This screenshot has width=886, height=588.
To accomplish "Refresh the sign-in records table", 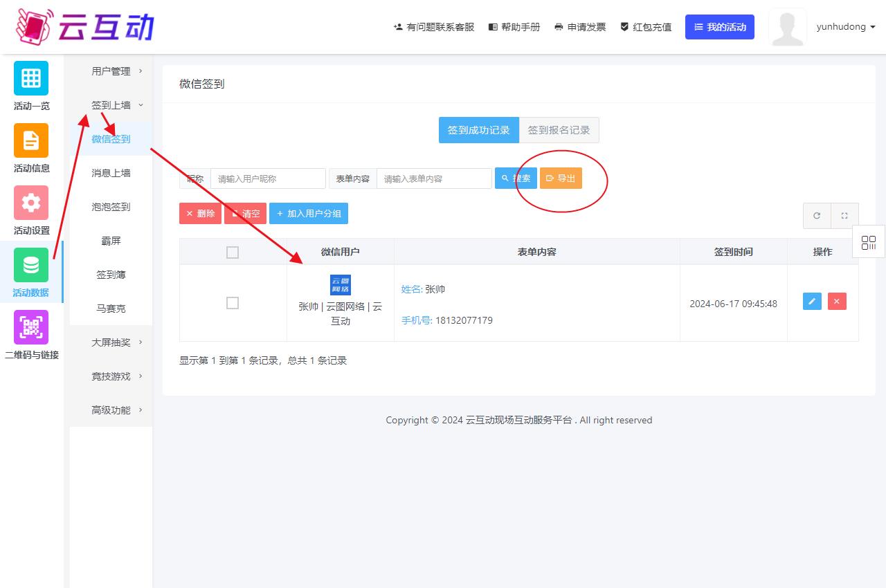I will point(817,216).
